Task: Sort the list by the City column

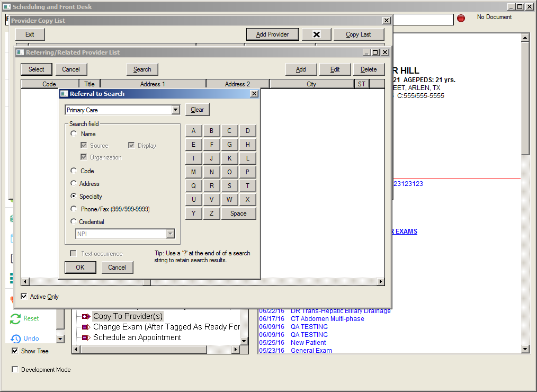Action: coord(311,84)
